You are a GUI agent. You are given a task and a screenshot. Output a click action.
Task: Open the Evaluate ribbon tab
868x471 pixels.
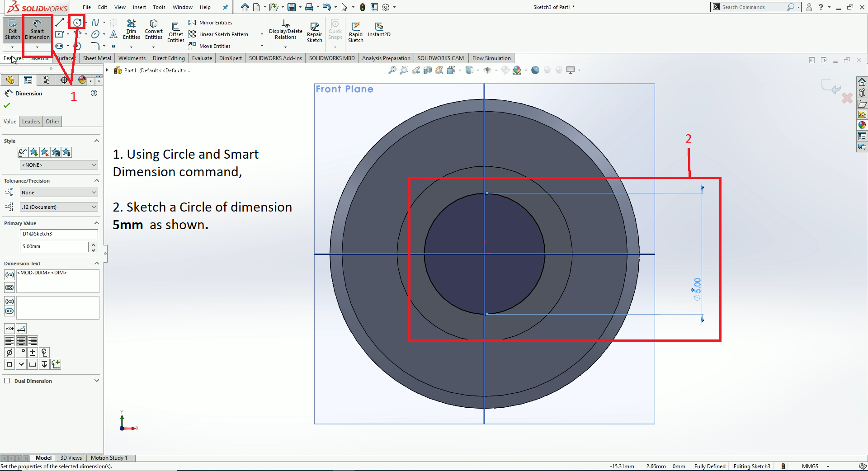click(202, 58)
